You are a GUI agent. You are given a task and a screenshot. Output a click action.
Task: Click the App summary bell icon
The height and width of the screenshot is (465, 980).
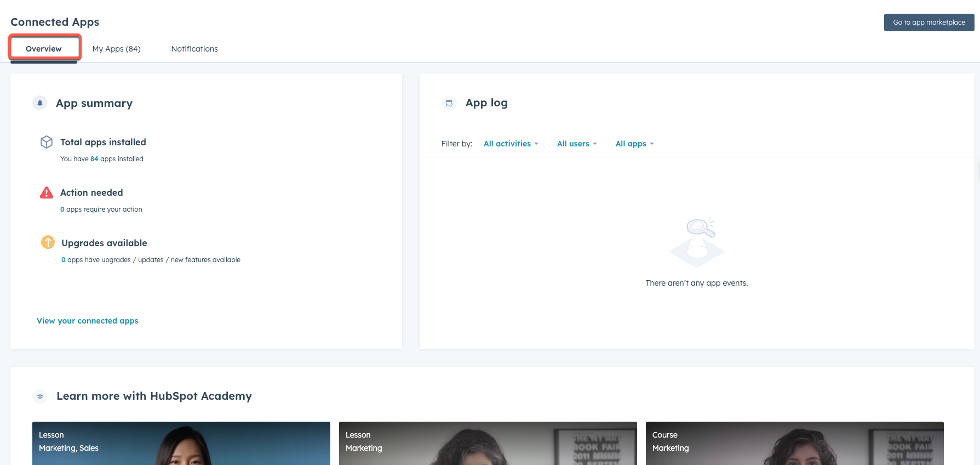[x=40, y=103]
